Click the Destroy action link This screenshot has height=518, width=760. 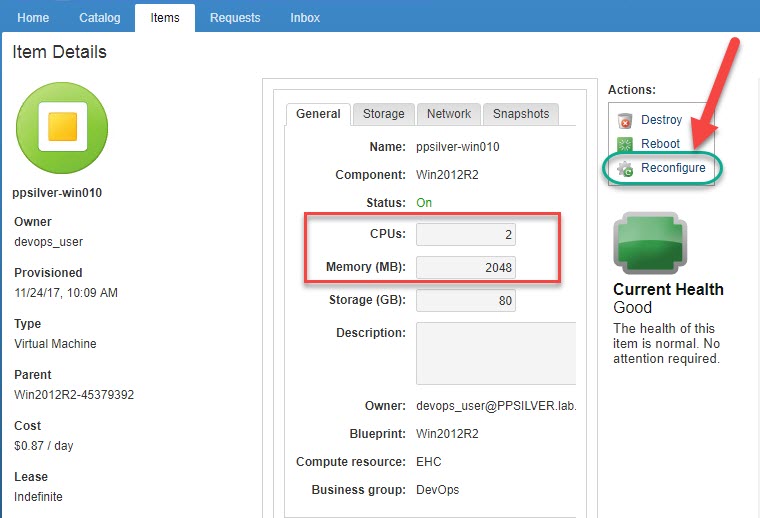(661, 120)
